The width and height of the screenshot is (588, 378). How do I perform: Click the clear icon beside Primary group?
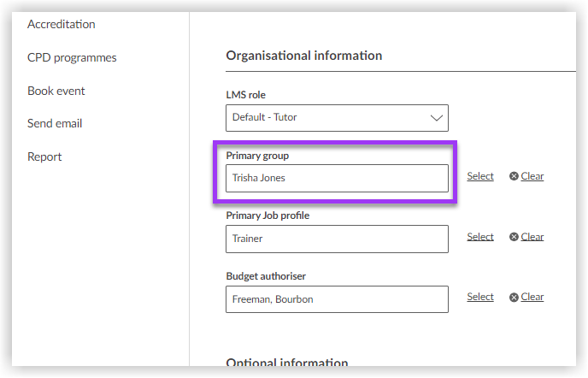(514, 176)
